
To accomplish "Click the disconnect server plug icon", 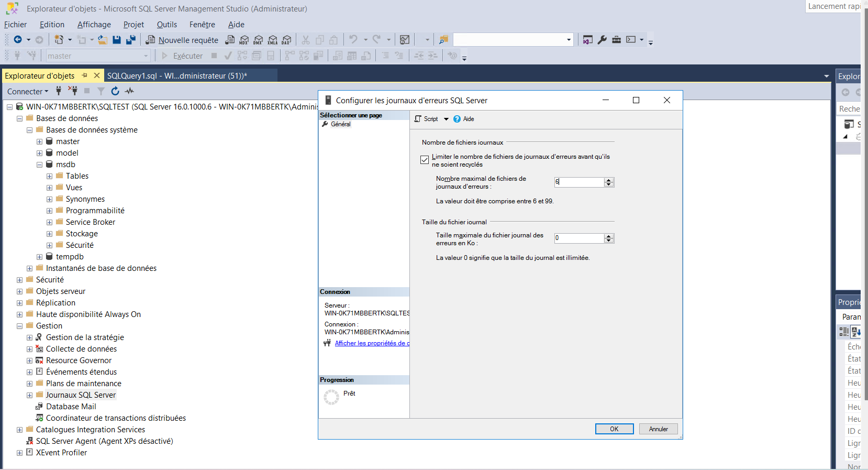I will coord(73,91).
